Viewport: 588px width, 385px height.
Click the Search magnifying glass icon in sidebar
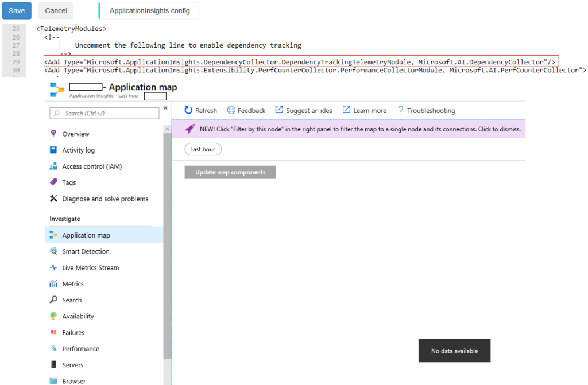tap(53, 300)
